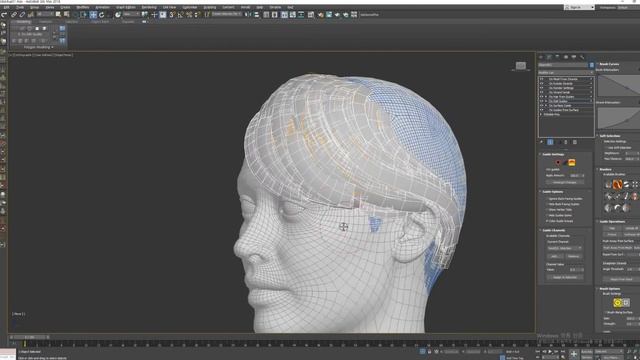Open the Modifiers menu

83,7
